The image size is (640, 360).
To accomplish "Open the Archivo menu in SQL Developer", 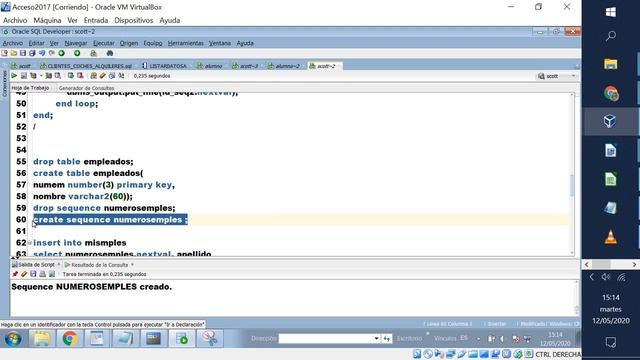I will coord(13,43).
